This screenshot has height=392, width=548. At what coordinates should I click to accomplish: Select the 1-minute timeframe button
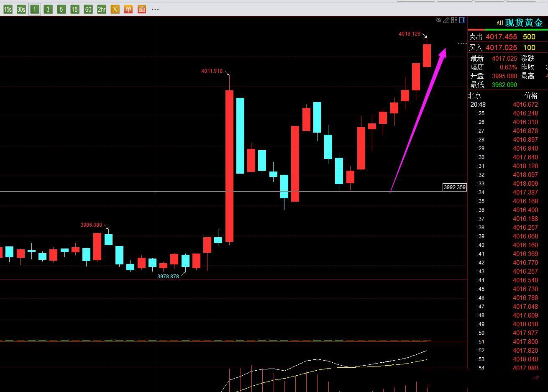tap(35, 9)
